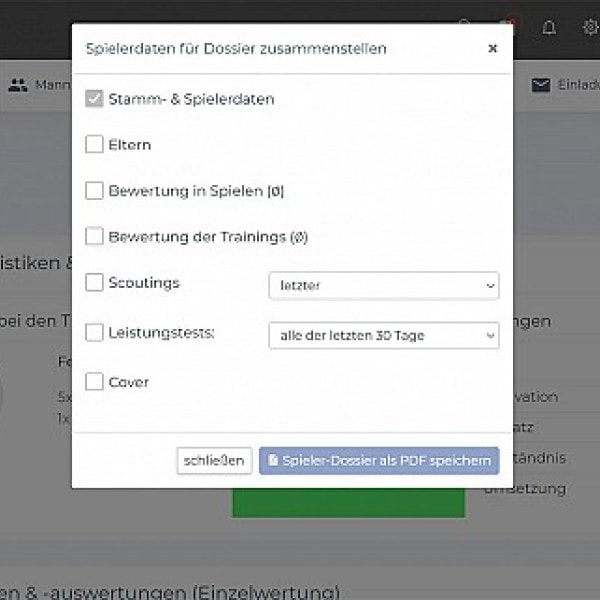Open the notifications bell icon

(549, 28)
